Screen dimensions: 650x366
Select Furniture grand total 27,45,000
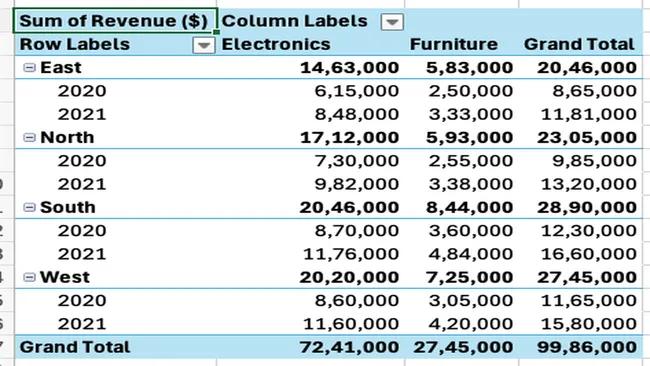pyautogui.click(x=463, y=347)
